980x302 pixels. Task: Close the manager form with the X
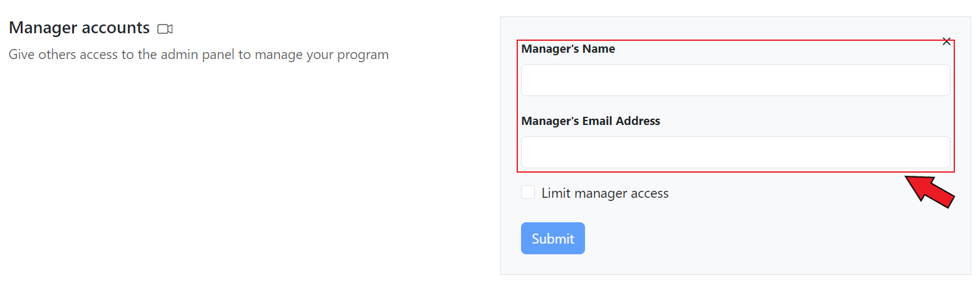pyautogui.click(x=947, y=41)
